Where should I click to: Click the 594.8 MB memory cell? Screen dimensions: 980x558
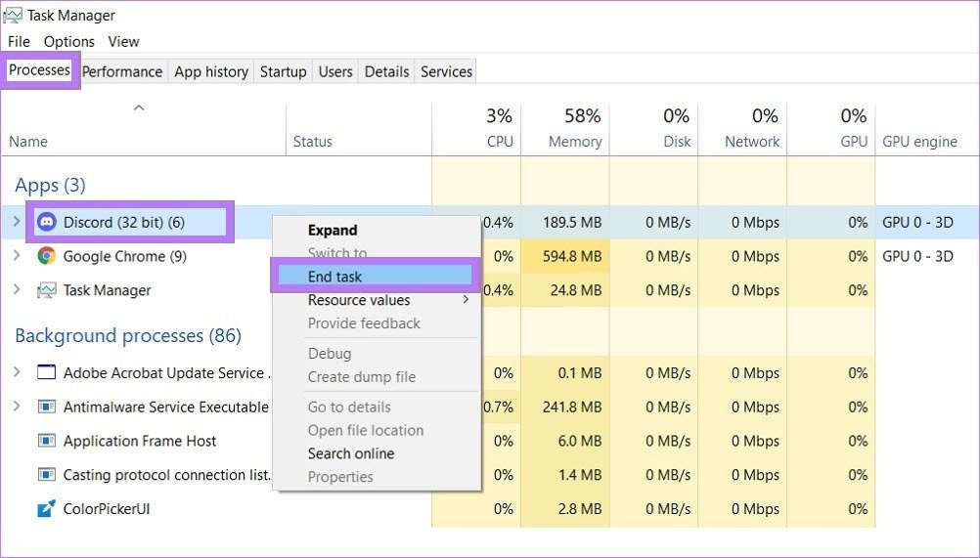[x=565, y=256]
